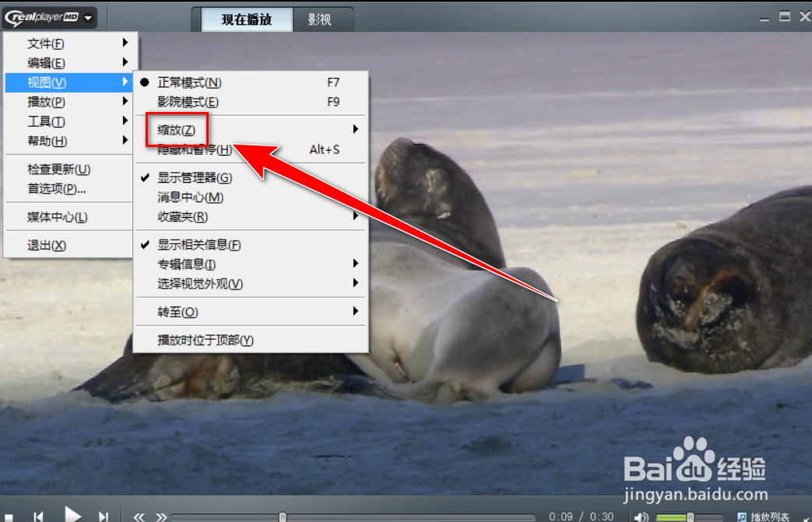
Task: Open the 帮助(H) submenu
Action: pyautogui.click(x=70, y=141)
